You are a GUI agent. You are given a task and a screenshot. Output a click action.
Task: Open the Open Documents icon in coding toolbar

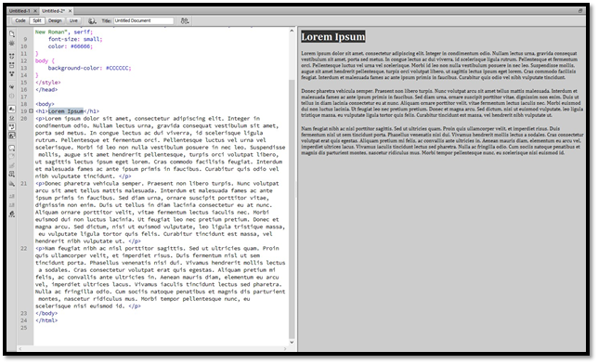12,34
